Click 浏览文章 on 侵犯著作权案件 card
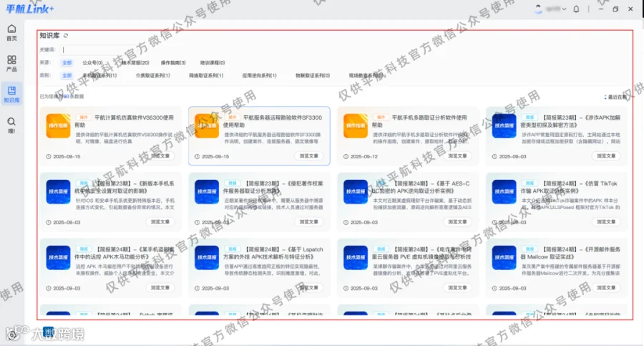Image resolution: width=644 pixels, height=346 pixels. click(x=309, y=222)
